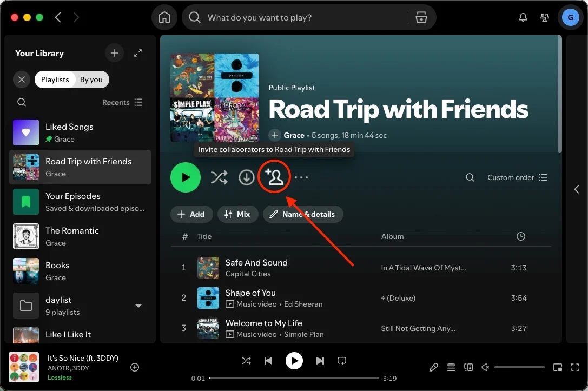The image size is (588, 391).
Task: Open the ÷ (Deluxe) album link
Action: 398,298
